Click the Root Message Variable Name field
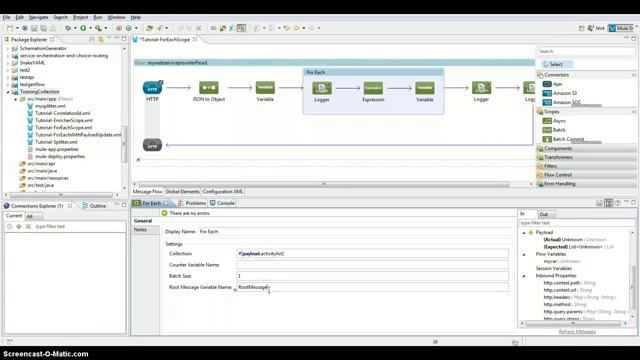Image resolution: width=640 pixels, height=360 pixels. [372, 287]
